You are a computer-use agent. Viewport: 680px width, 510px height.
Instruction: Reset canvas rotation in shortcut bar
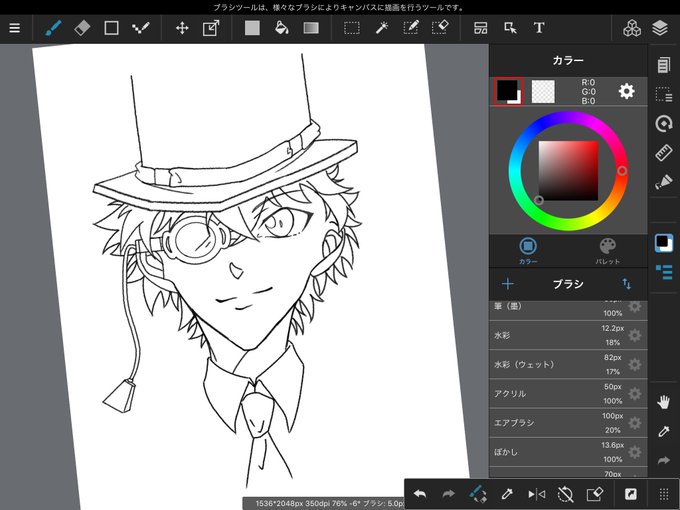tap(566, 494)
